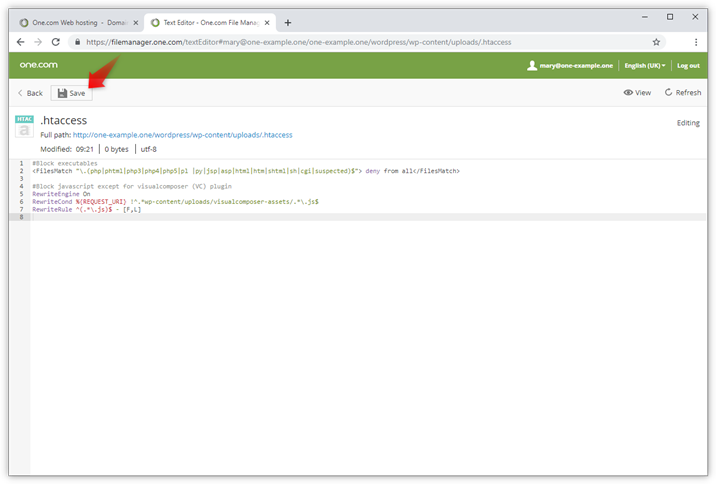Open a new browser tab with plus
Viewport: 716px width, 484px height.
coord(288,22)
